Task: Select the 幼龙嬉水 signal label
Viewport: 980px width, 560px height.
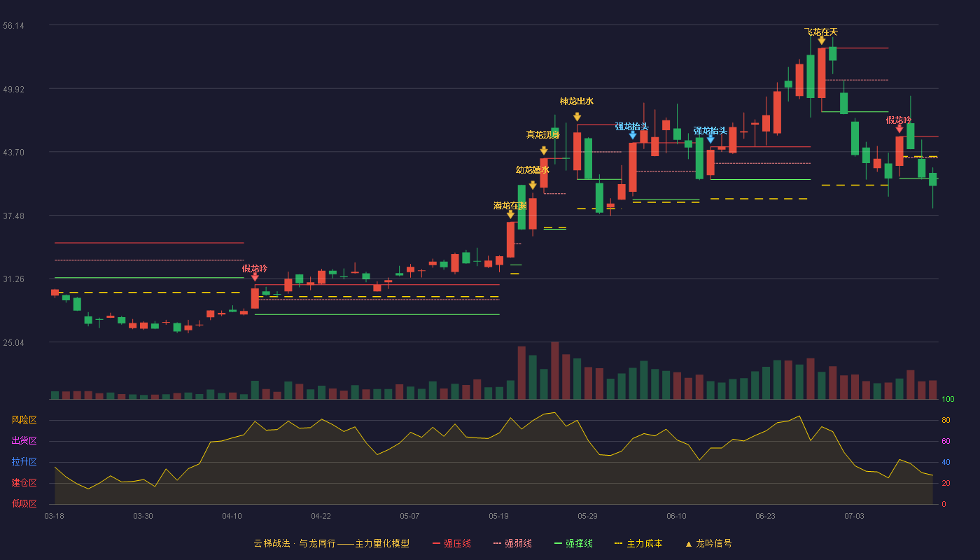Action: [533, 169]
